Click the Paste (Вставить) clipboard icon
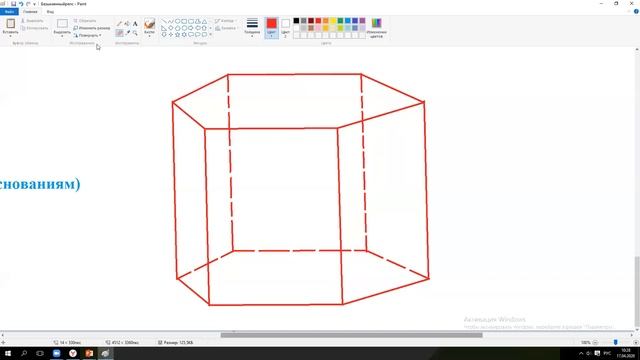 tap(11, 23)
